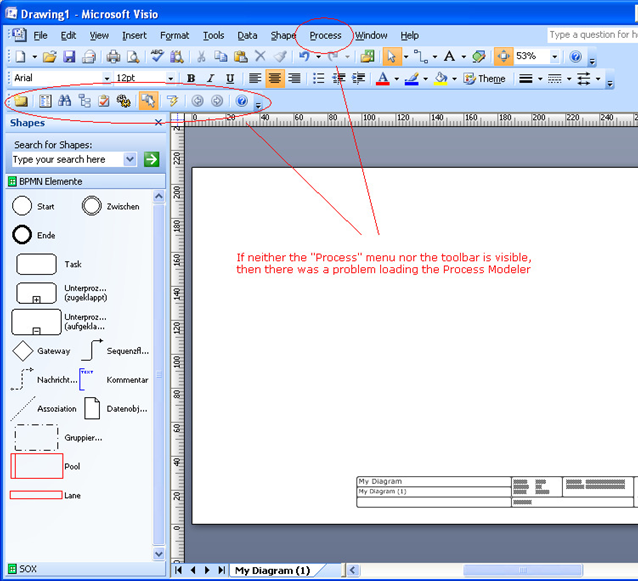Open the Edit menu
Image resolution: width=638 pixels, height=581 pixels.
click(x=68, y=36)
